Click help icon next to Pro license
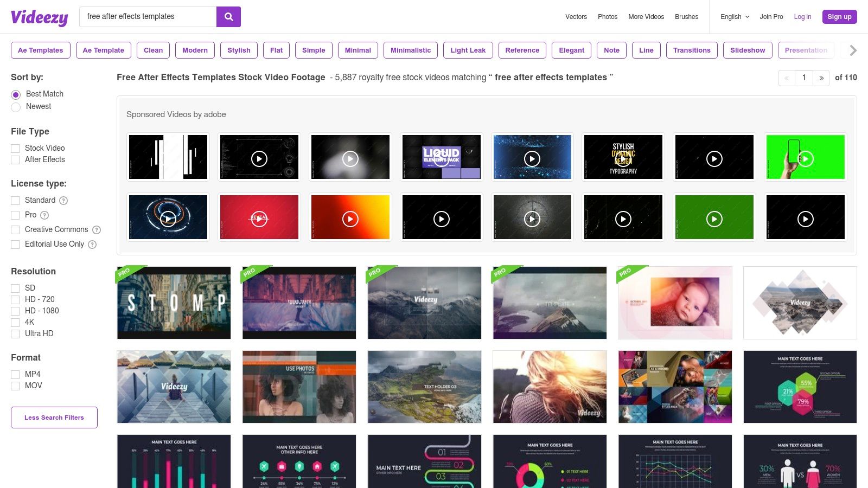 point(44,215)
